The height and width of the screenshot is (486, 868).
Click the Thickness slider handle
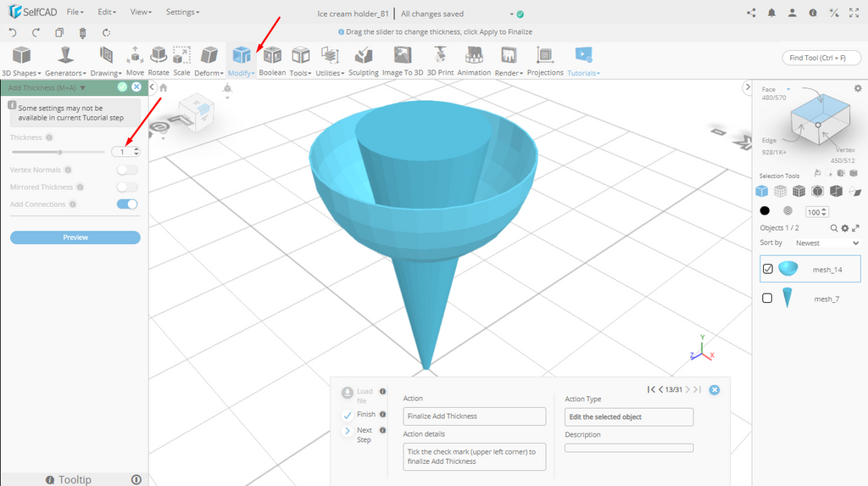[x=60, y=152]
